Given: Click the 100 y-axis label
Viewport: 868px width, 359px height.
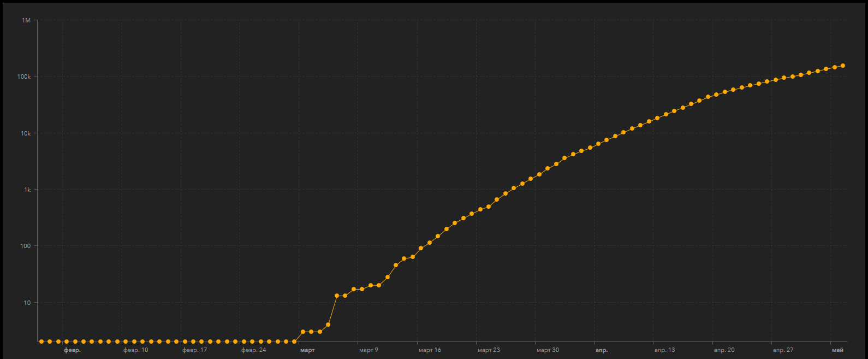Looking at the screenshot, I should 26,246.
